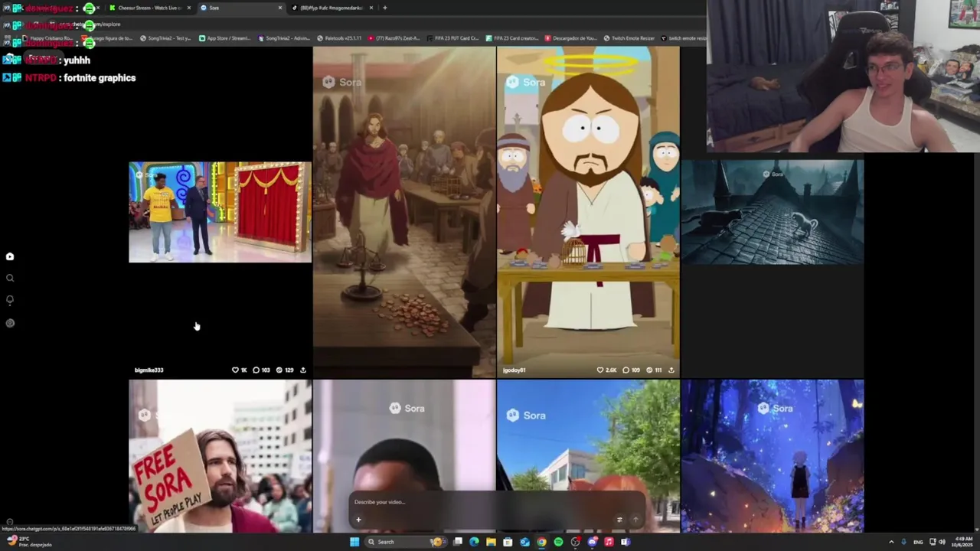
Task: Open Microsoft Store from taskbar
Action: 508,542
